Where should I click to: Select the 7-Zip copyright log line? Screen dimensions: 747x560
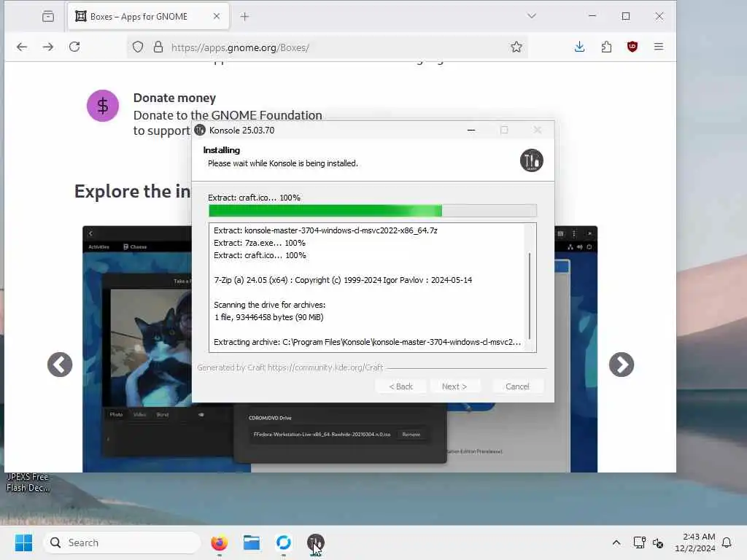click(343, 280)
